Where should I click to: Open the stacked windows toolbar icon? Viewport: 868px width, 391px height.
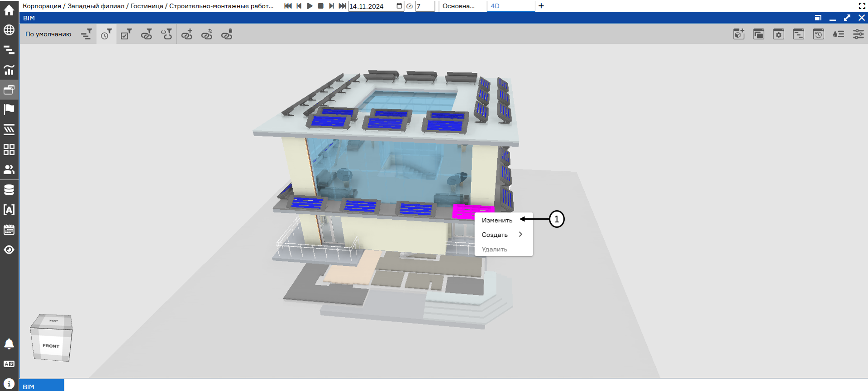[x=759, y=34]
